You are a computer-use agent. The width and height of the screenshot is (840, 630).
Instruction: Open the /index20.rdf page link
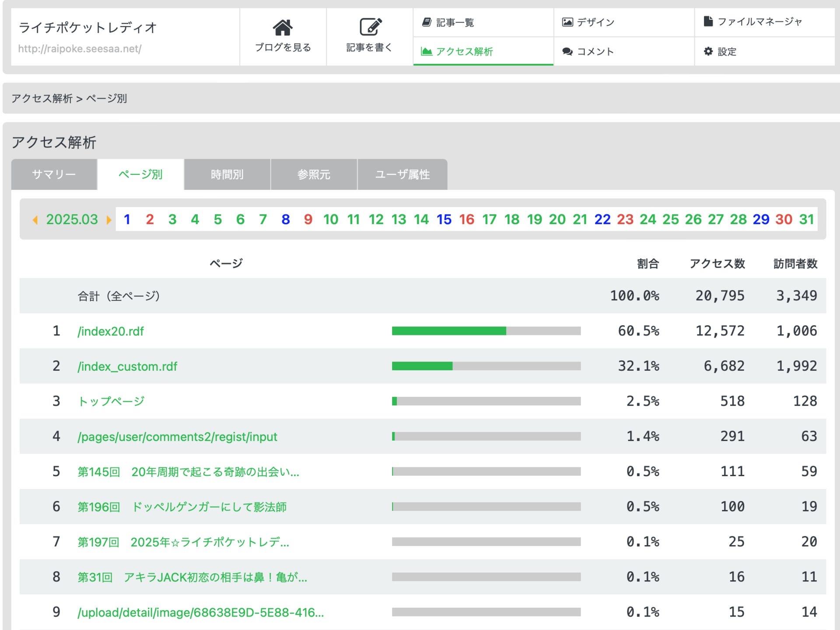(111, 331)
